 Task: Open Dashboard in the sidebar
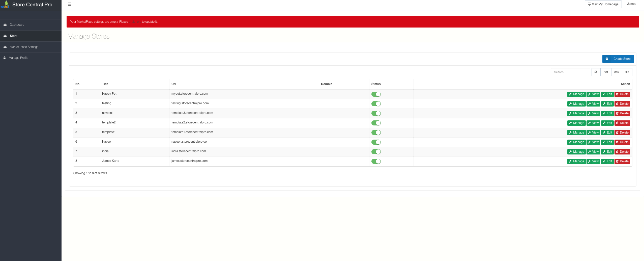tap(17, 25)
